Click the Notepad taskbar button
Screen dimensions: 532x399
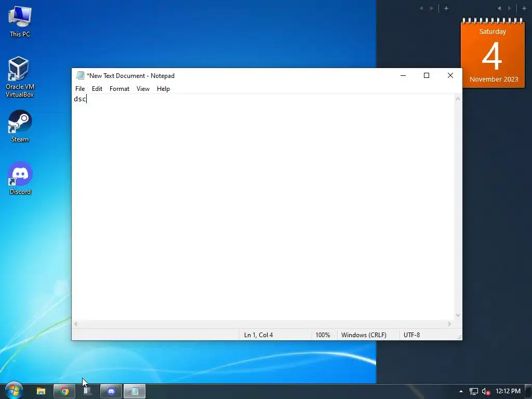[x=135, y=391]
